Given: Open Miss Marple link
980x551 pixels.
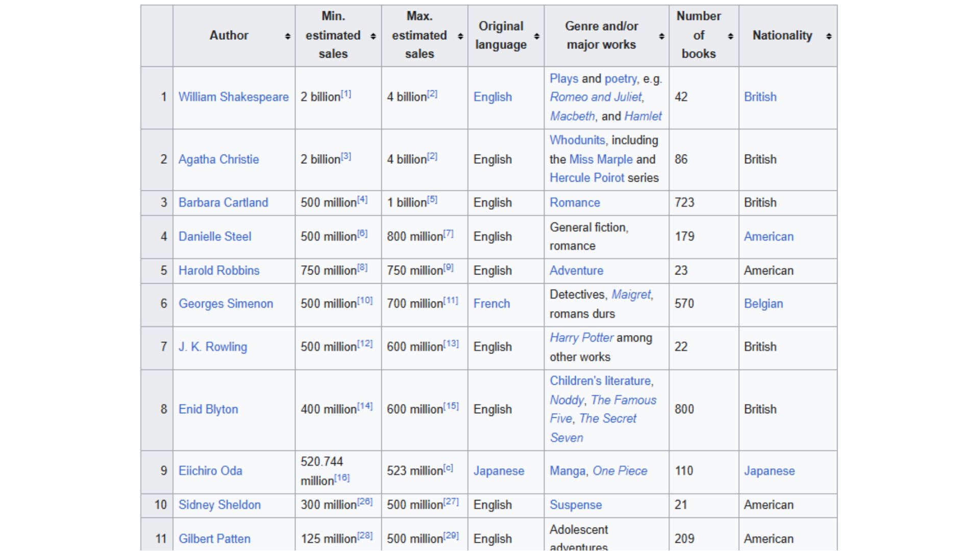Looking at the screenshot, I should point(601,159).
